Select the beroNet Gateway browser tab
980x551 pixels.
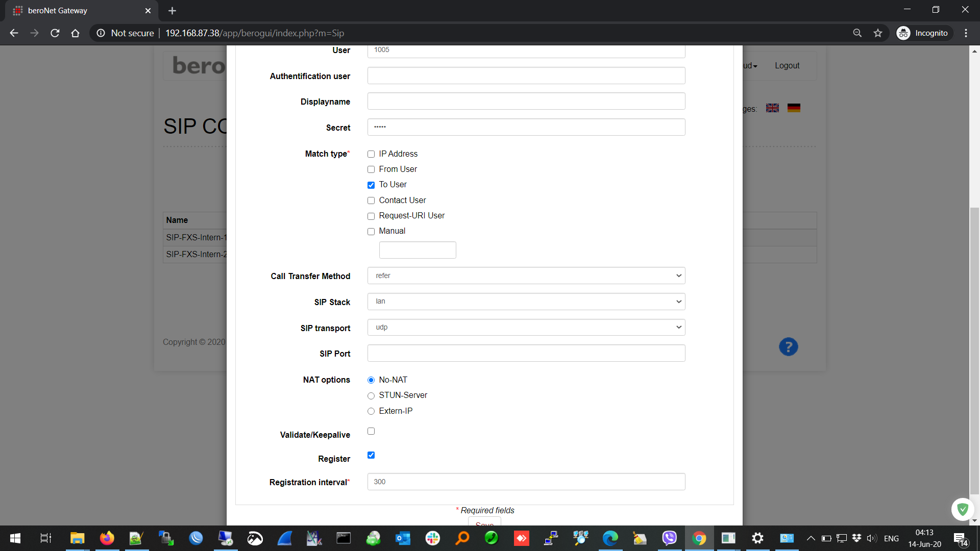point(77,11)
